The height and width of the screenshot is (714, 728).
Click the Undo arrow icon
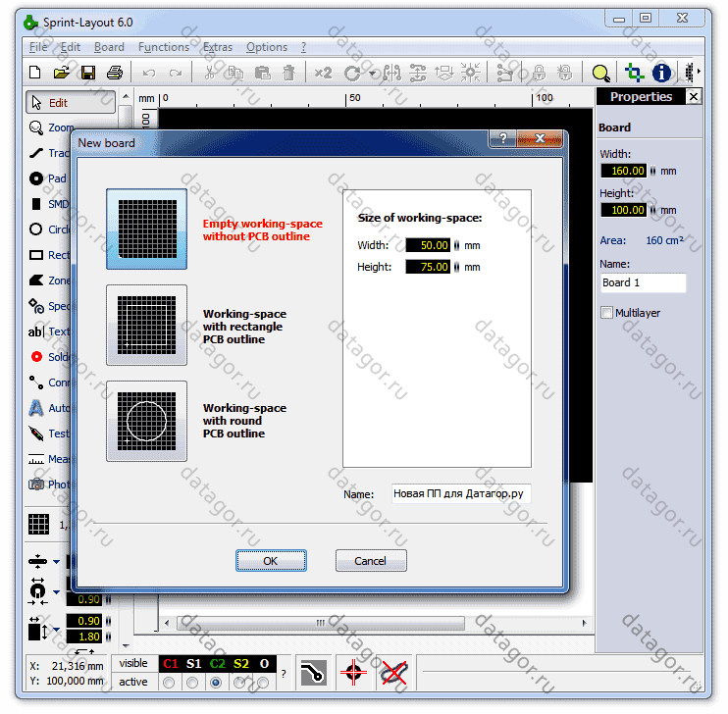tap(149, 73)
